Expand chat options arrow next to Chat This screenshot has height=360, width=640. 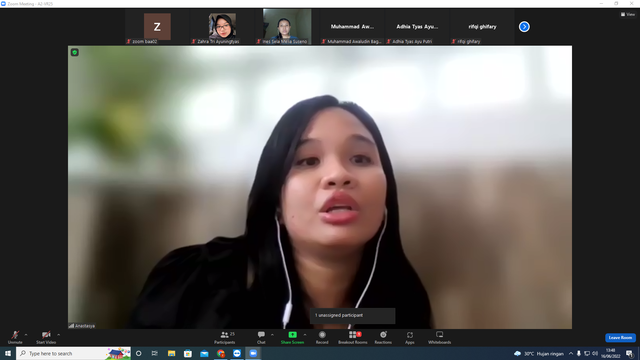(x=272, y=335)
